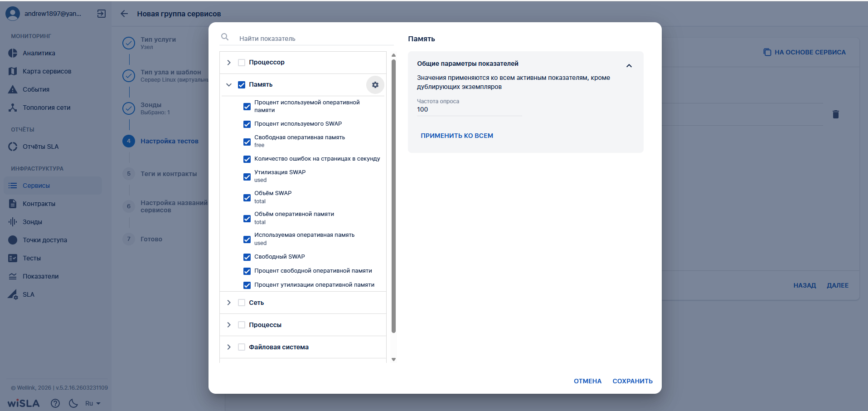Collapse the Память indicator group
The height and width of the screenshot is (411, 868).
(x=229, y=85)
